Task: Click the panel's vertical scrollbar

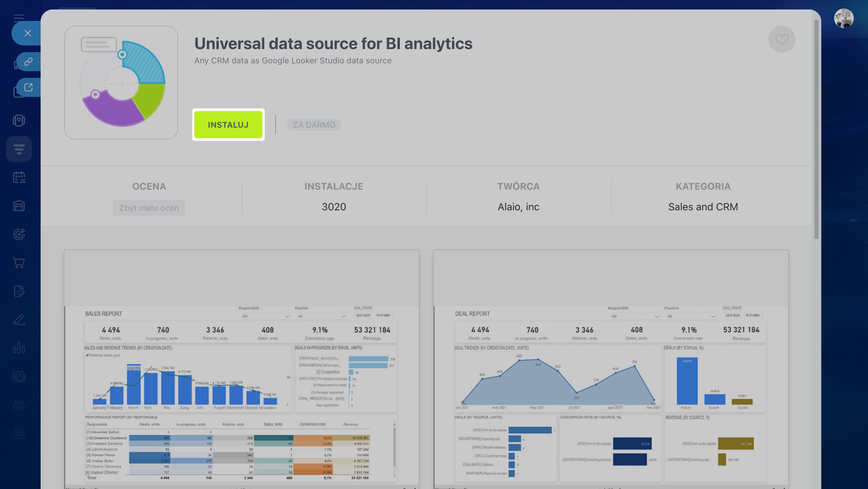Action: tap(816, 129)
